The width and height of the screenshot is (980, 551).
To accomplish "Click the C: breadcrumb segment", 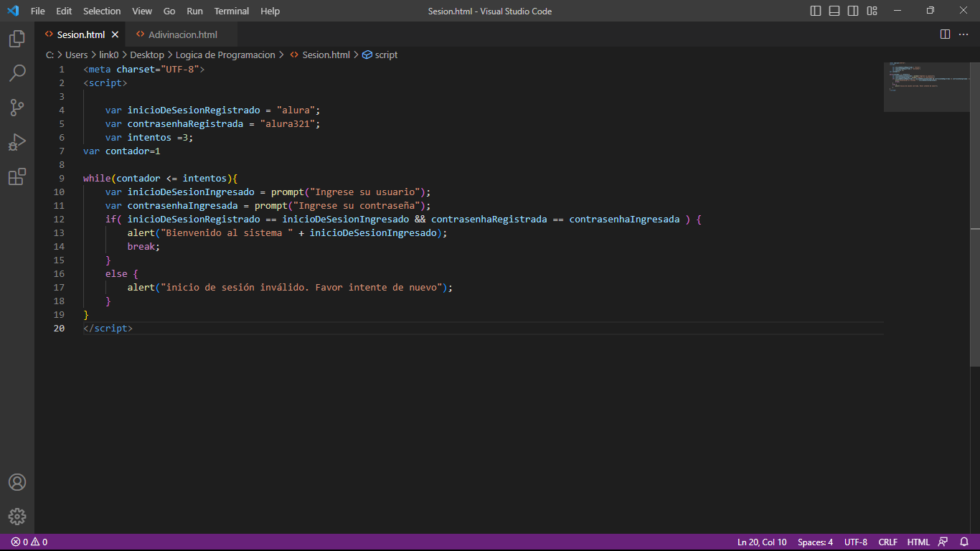I will pyautogui.click(x=50, y=55).
